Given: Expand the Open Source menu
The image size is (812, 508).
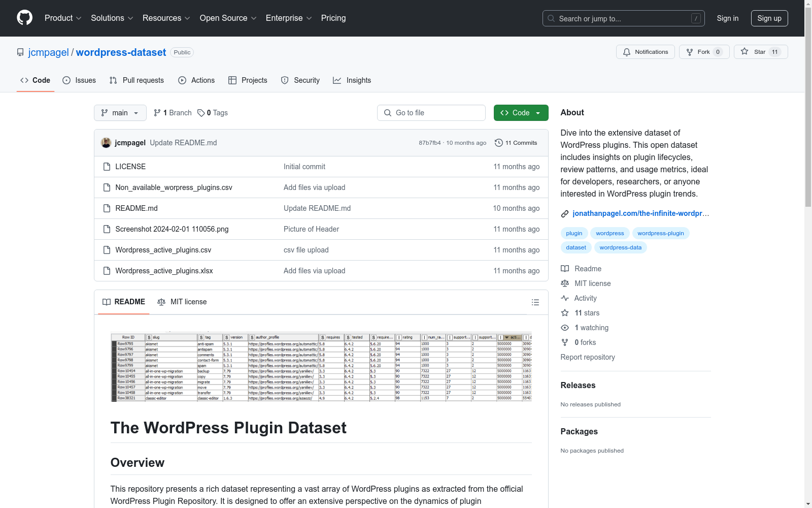Looking at the screenshot, I should 228,18.
